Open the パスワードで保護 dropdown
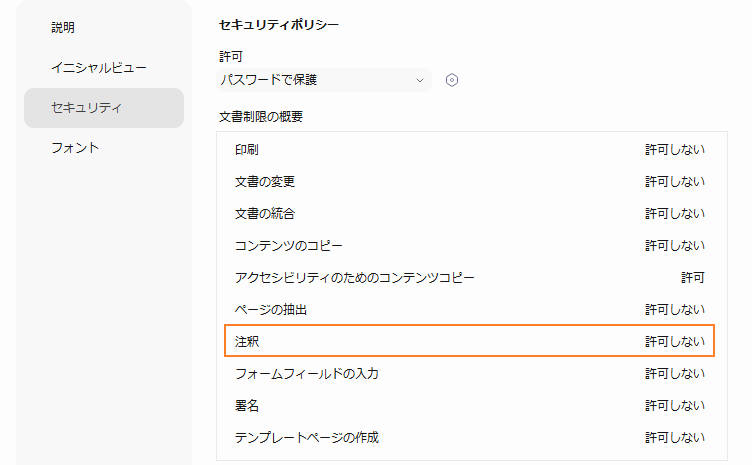This screenshot has height=465, width=752. [320, 80]
